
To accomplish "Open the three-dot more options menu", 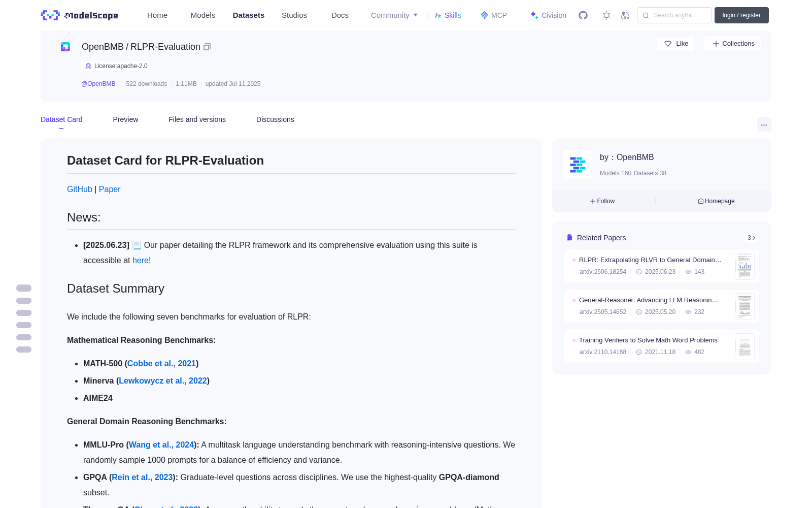I will [764, 124].
